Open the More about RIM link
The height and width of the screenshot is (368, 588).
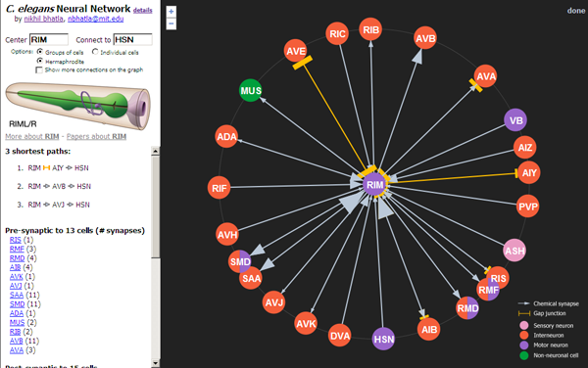32,137
